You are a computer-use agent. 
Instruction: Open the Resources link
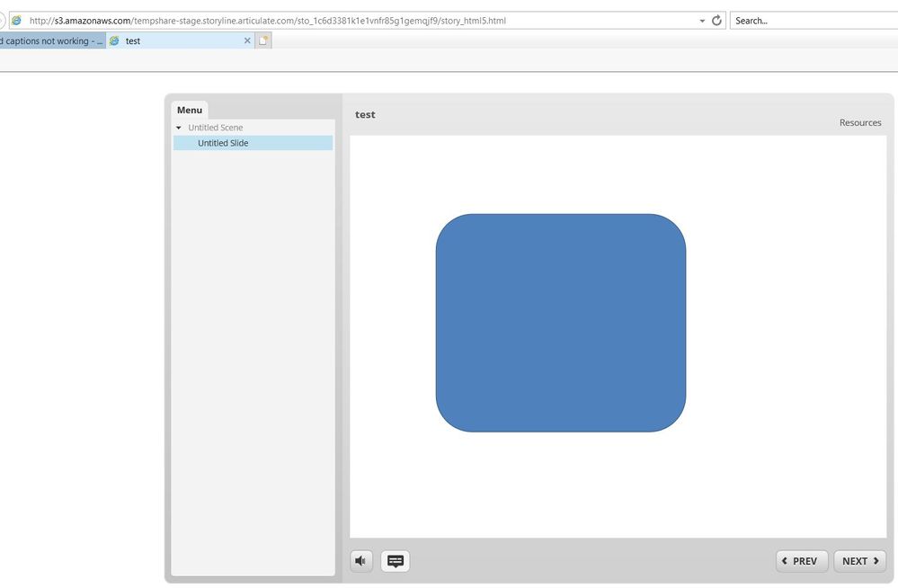click(x=859, y=122)
